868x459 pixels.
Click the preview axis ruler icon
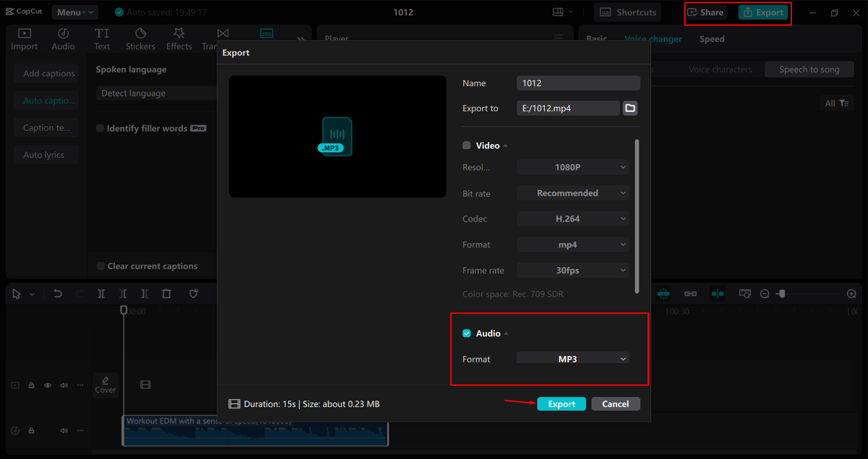[x=745, y=294]
